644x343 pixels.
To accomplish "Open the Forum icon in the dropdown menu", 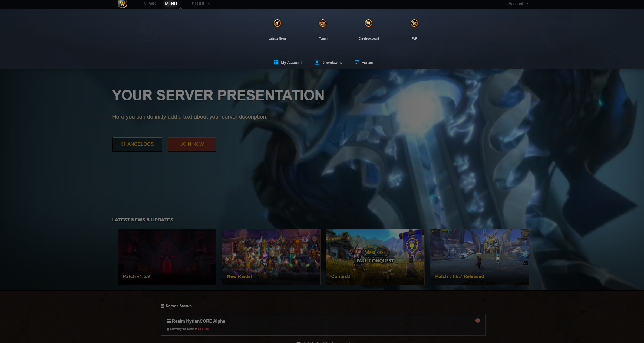I will pos(323,23).
